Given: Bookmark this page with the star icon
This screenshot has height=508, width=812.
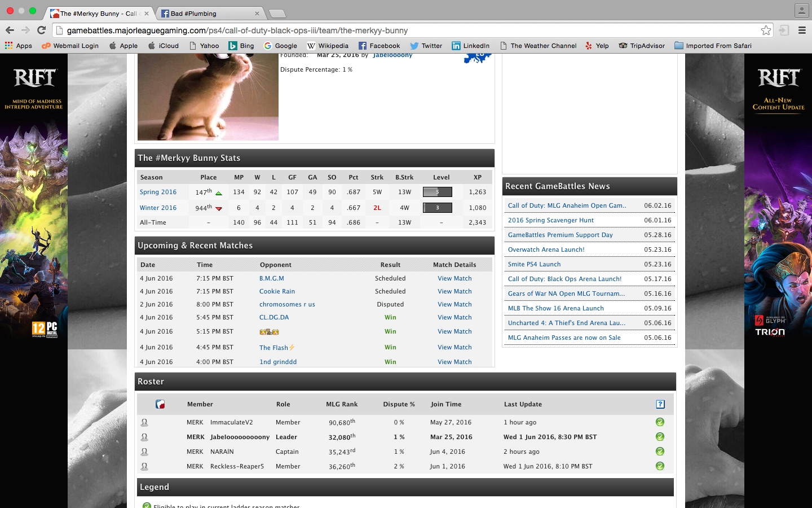Looking at the screenshot, I should pyautogui.click(x=766, y=30).
